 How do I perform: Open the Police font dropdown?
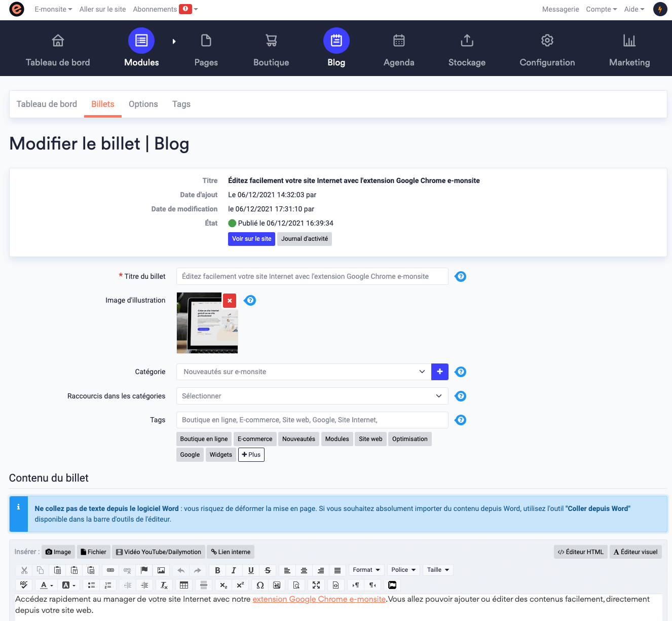click(403, 570)
